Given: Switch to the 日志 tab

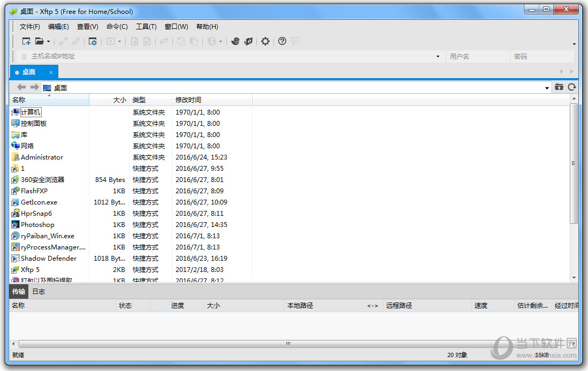Looking at the screenshot, I should (x=38, y=291).
